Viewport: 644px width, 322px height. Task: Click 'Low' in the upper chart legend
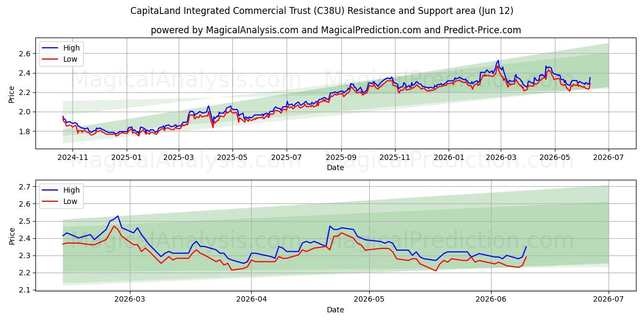(70, 59)
